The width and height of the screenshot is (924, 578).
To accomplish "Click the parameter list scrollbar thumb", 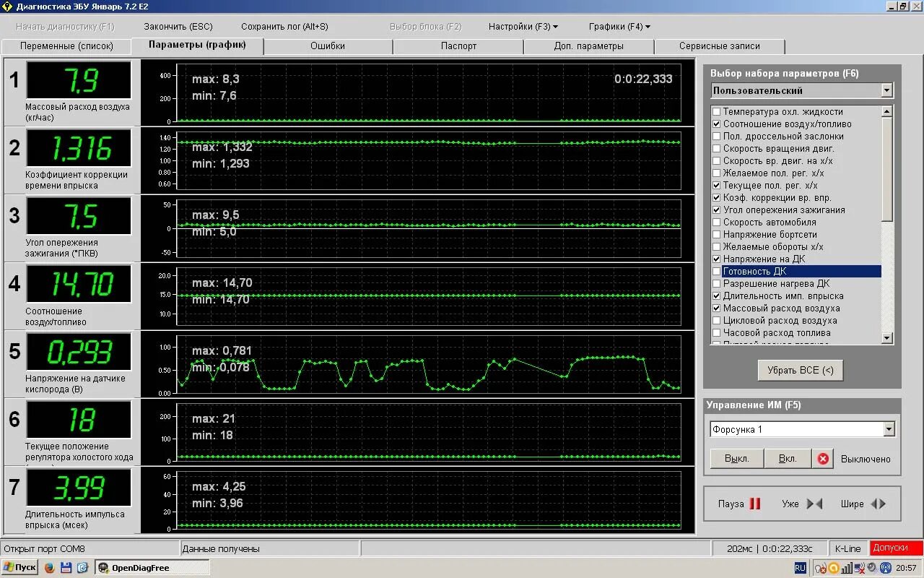I will [887, 170].
